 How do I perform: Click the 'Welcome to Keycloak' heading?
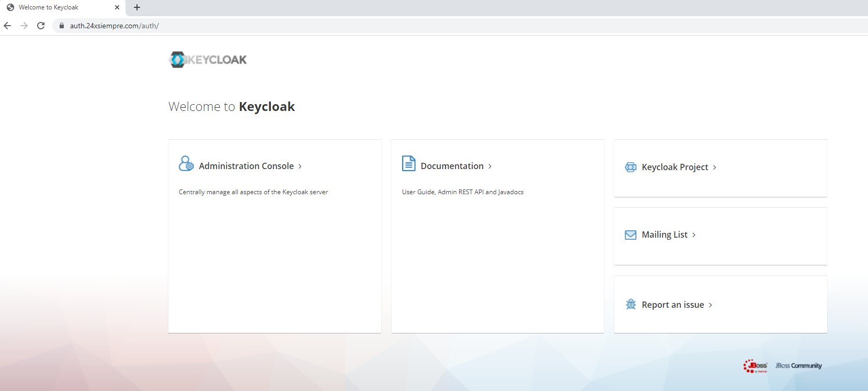[x=232, y=107]
